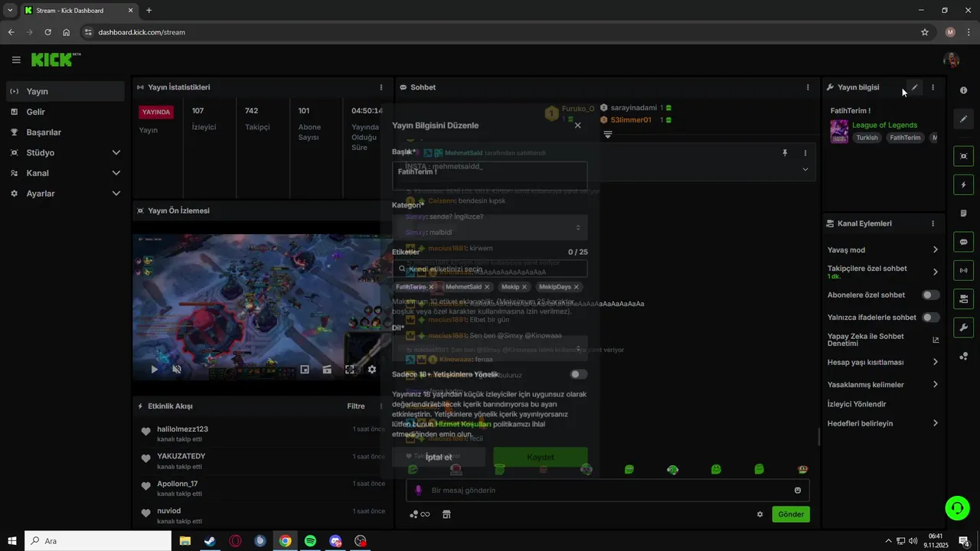Click the chat bubble icon in right sidebar
The height and width of the screenshot is (551, 980).
point(963,242)
